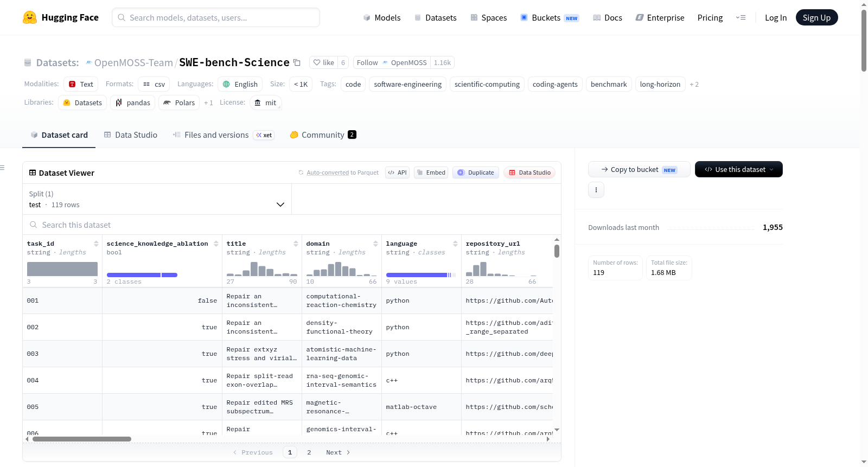This screenshot has height=467, width=868.
Task: Focus the Search this dataset field
Action: pyautogui.click(x=292, y=225)
